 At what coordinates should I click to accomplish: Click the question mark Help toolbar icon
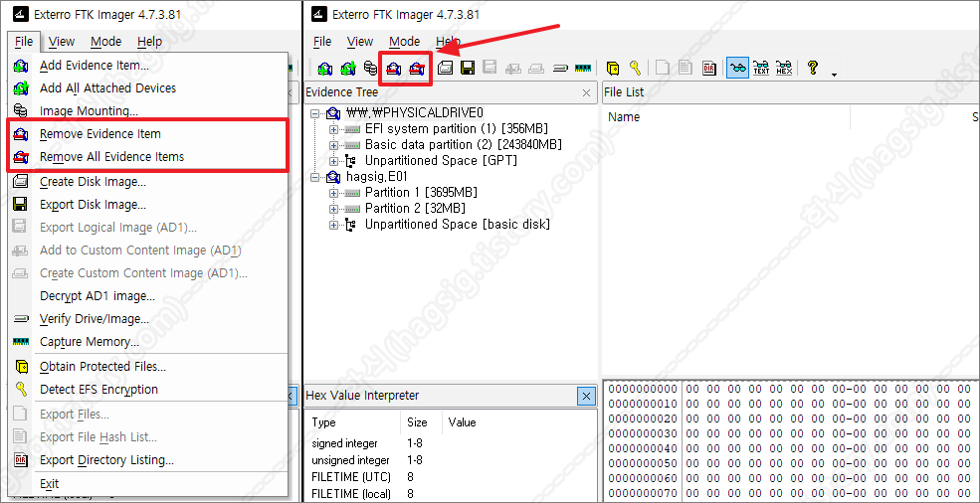(x=813, y=69)
